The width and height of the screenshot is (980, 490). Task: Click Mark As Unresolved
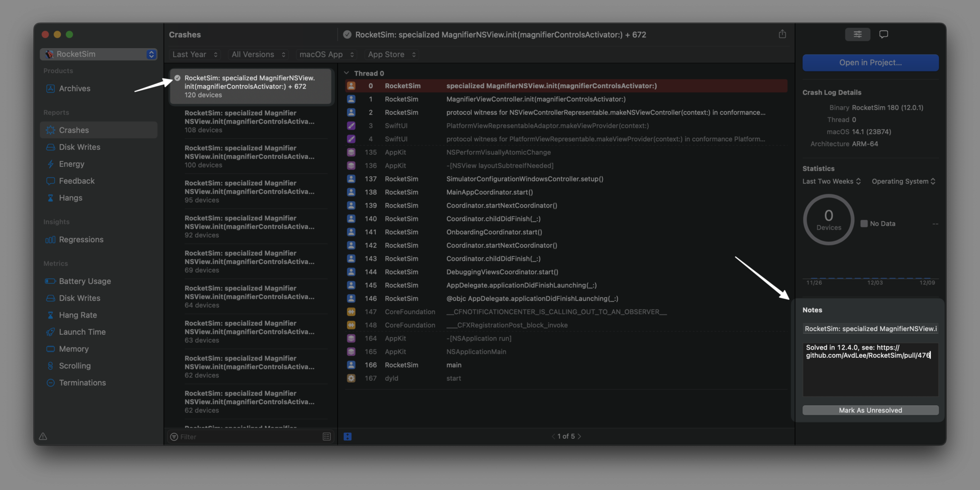[x=869, y=410]
